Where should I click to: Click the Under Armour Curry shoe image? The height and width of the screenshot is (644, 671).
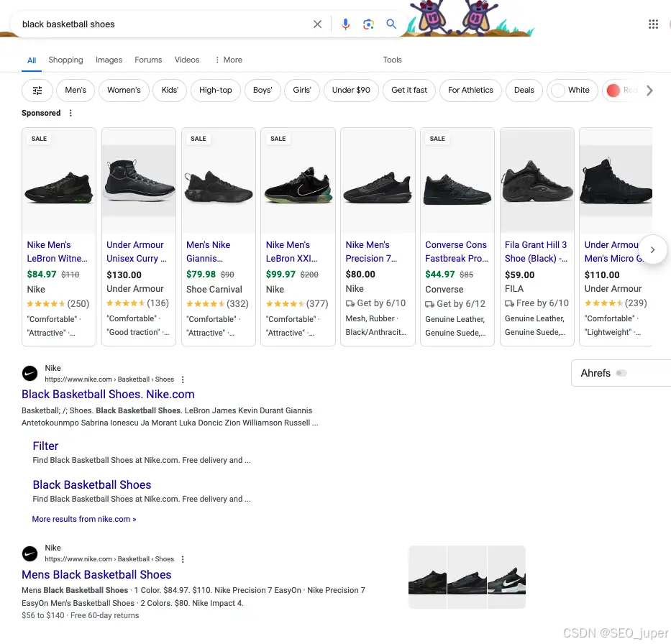coord(139,180)
